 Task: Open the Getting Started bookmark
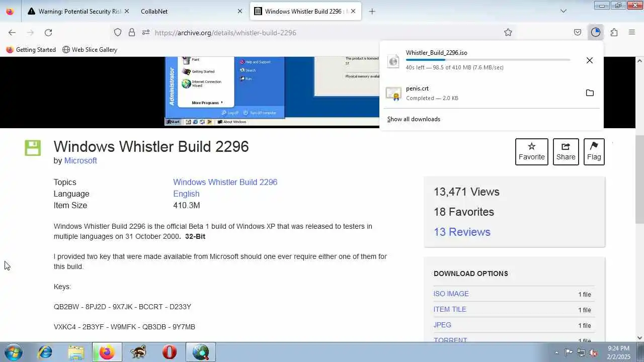click(x=31, y=49)
